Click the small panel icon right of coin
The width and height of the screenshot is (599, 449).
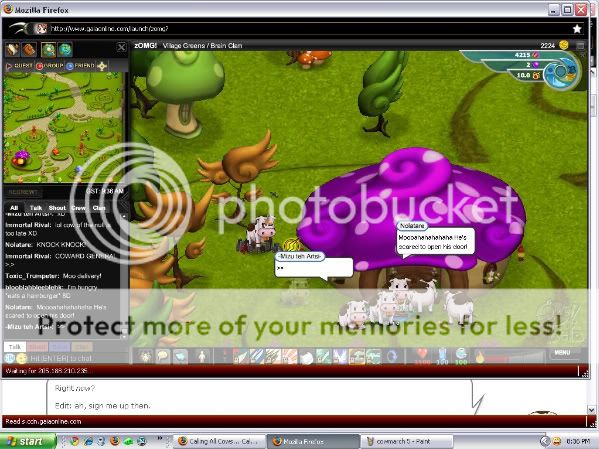click(x=580, y=45)
